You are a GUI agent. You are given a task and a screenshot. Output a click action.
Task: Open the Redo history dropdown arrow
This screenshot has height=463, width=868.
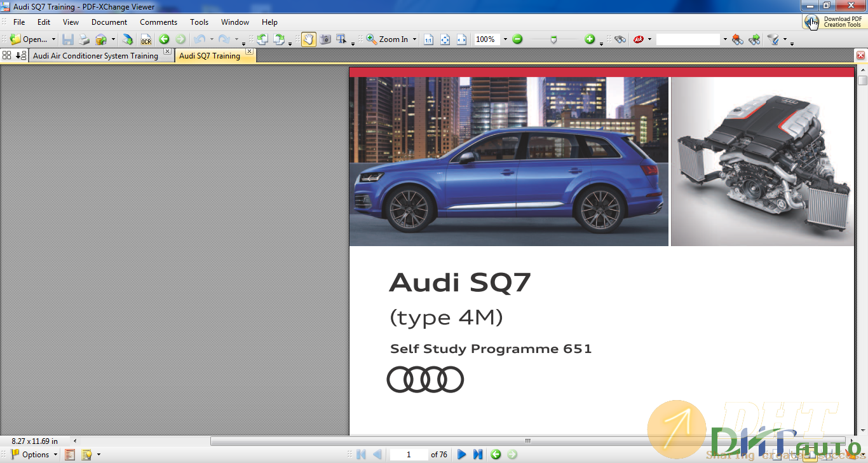pyautogui.click(x=236, y=39)
